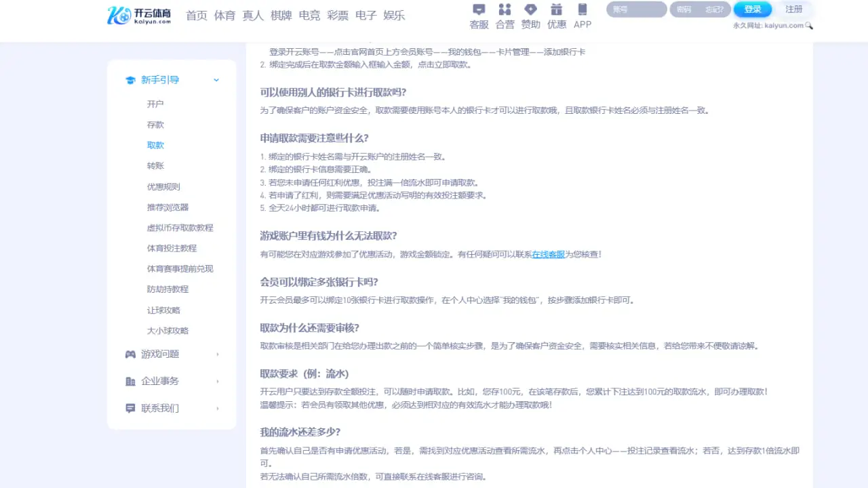The width and height of the screenshot is (868, 488).
Task: Collapse the 新手引导 section
Action: tap(216, 79)
